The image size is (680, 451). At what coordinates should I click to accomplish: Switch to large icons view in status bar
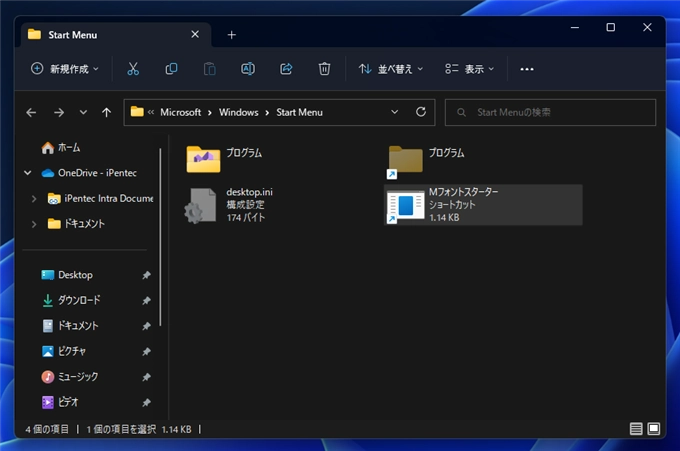[x=654, y=429]
